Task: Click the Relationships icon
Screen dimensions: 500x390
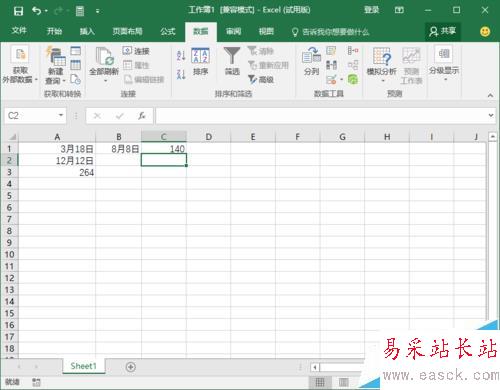Action: pos(353,65)
